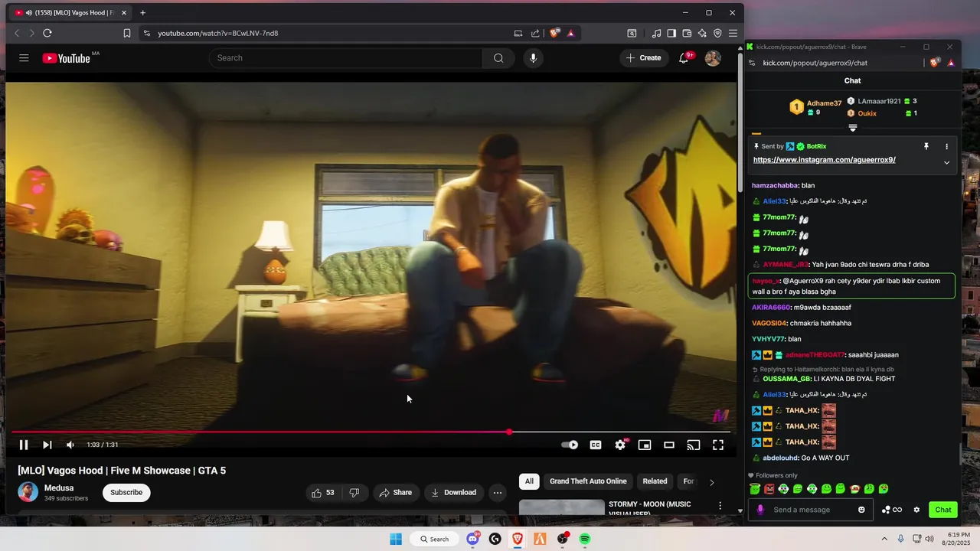Toggle the Brave sidebar panel

[671, 33]
